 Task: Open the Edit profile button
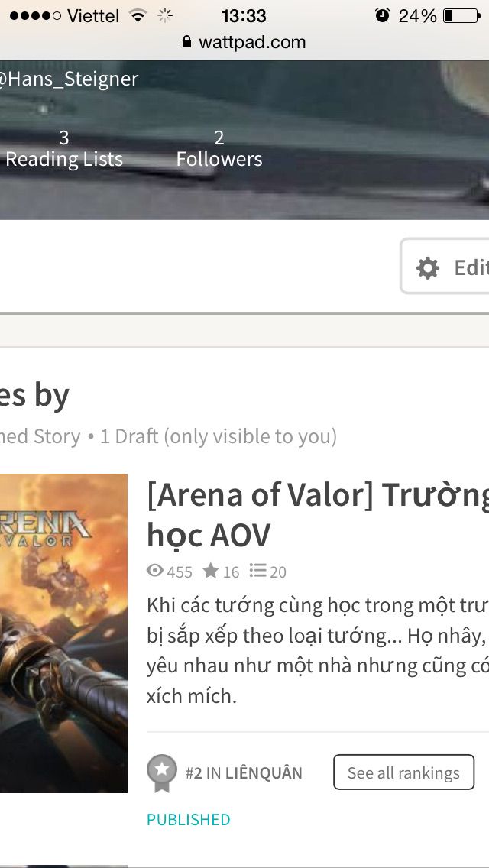click(x=445, y=267)
